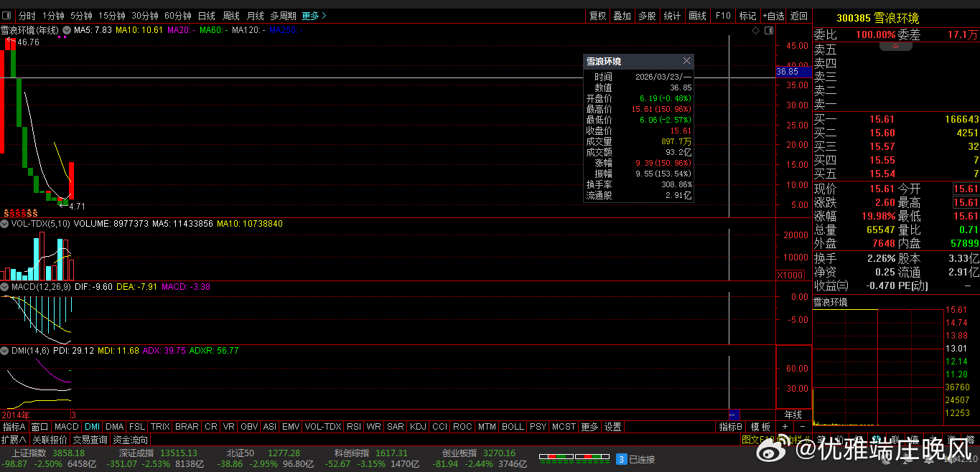Image resolution: width=980 pixels, height=472 pixels.
Task: Switch indicator to BOLL
Action: pos(513,427)
